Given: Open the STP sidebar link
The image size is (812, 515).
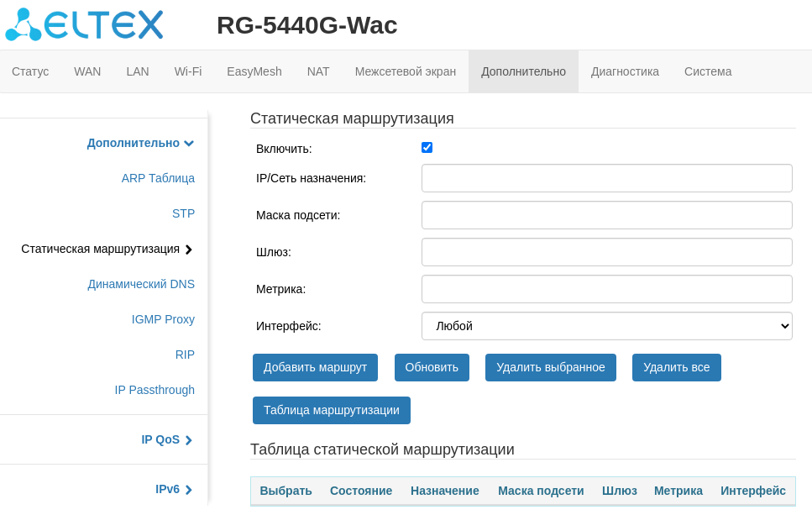Looking at the screenshot, I should (183, 213).
